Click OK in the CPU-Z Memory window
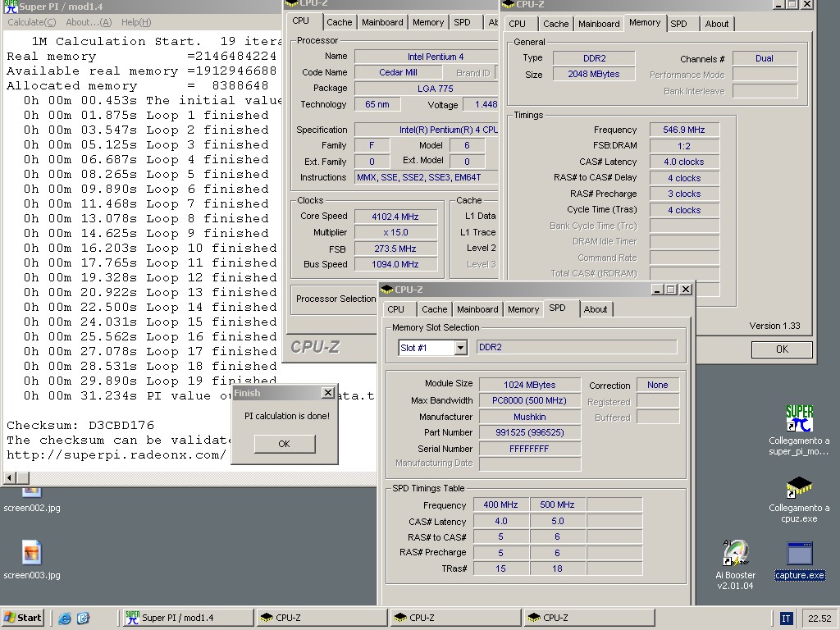Viewport: 840px width, 630px height. (782, 349)
